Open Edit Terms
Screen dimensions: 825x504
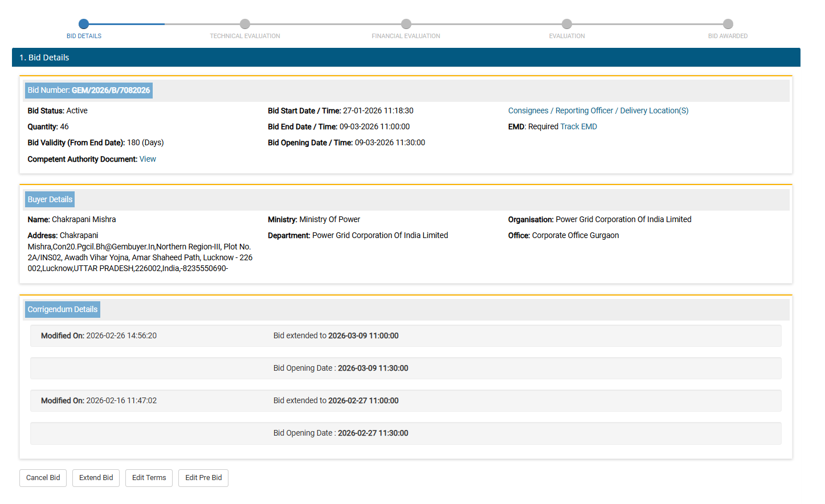click(149, 478)
